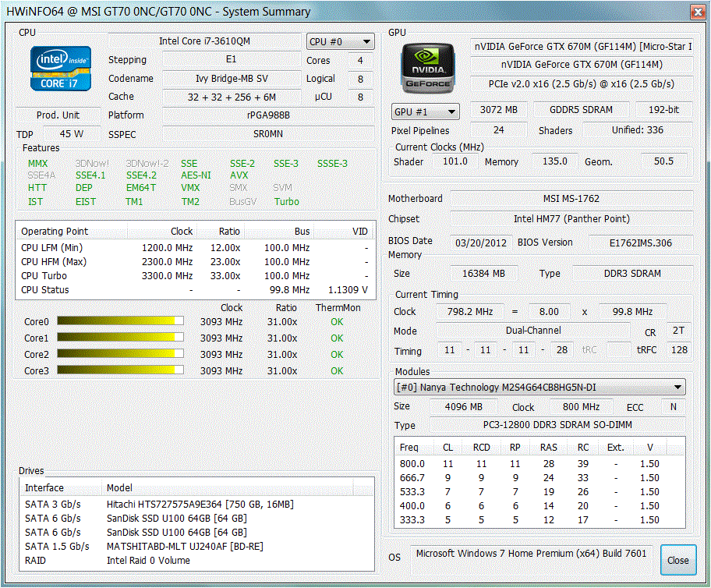Click the CPU Turbo row
The width and height of the screenshot is (711, 588).
click(196, 276)
